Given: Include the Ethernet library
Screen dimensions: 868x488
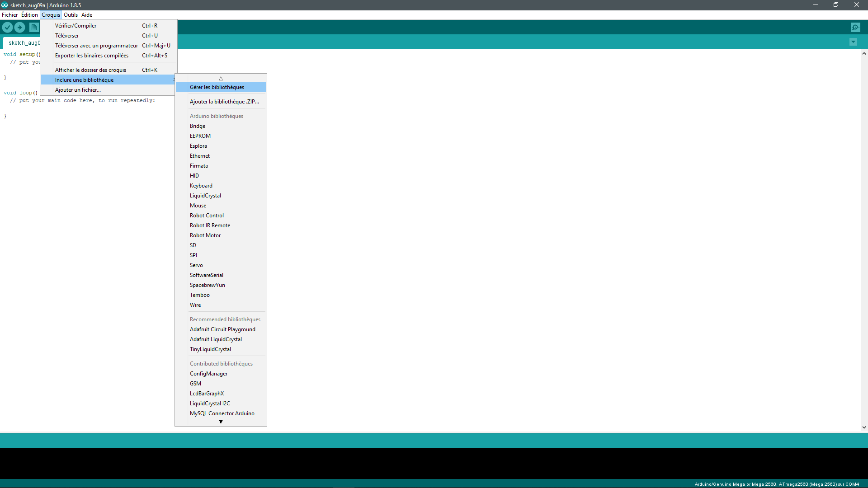Looking at the screenshot, I should point(221,156).
